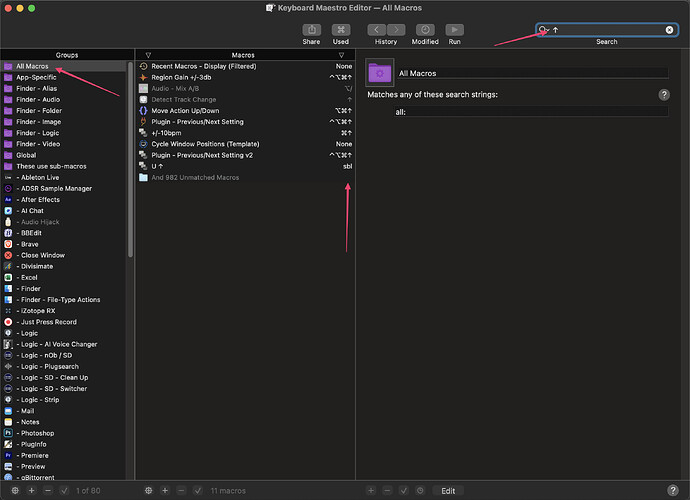The width and height of the screenshot is (690, 500).
Task: Edit the All Macros name field
Action: pos(533,74)
